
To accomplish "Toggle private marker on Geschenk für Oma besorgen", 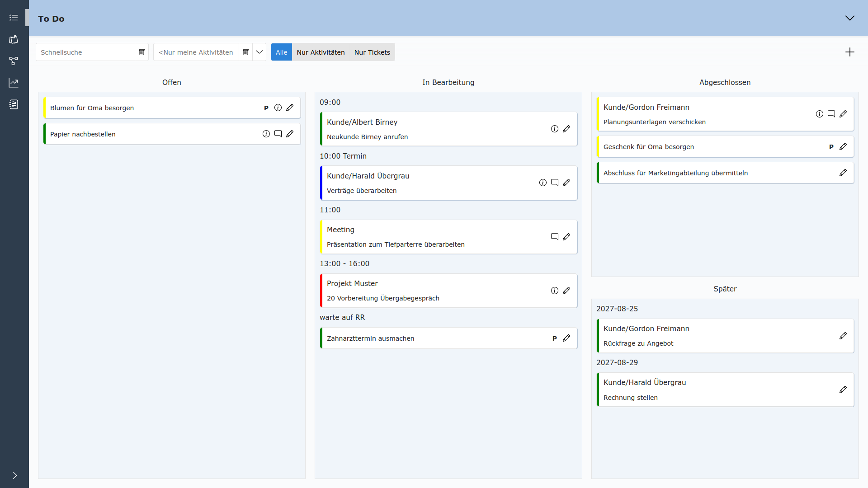I will (831, 147).
